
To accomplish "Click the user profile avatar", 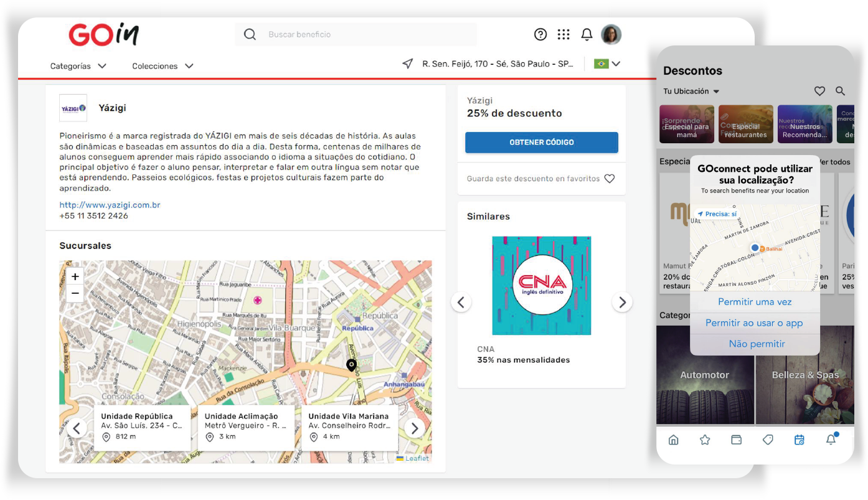I will (611, 34).
